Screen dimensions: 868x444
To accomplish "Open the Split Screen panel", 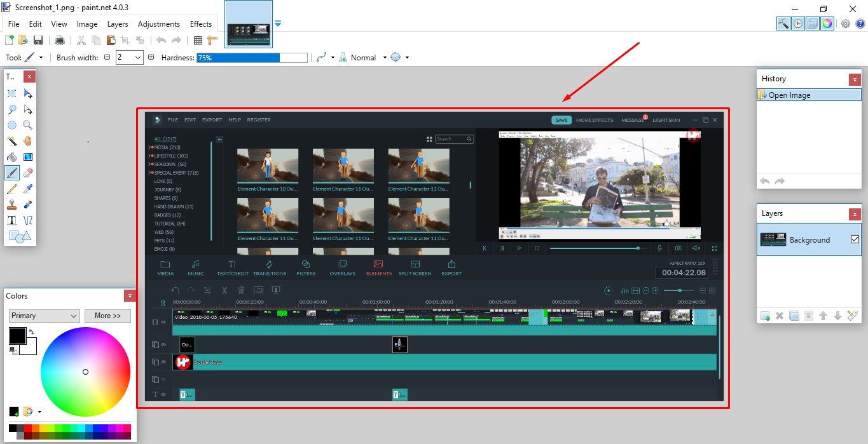I will [x=415, y=266].
